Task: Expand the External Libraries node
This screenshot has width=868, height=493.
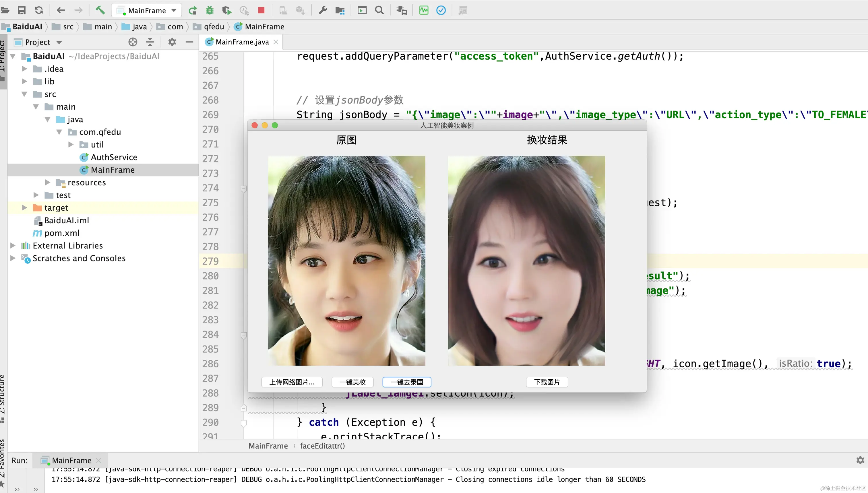Action: coord(13,245)
